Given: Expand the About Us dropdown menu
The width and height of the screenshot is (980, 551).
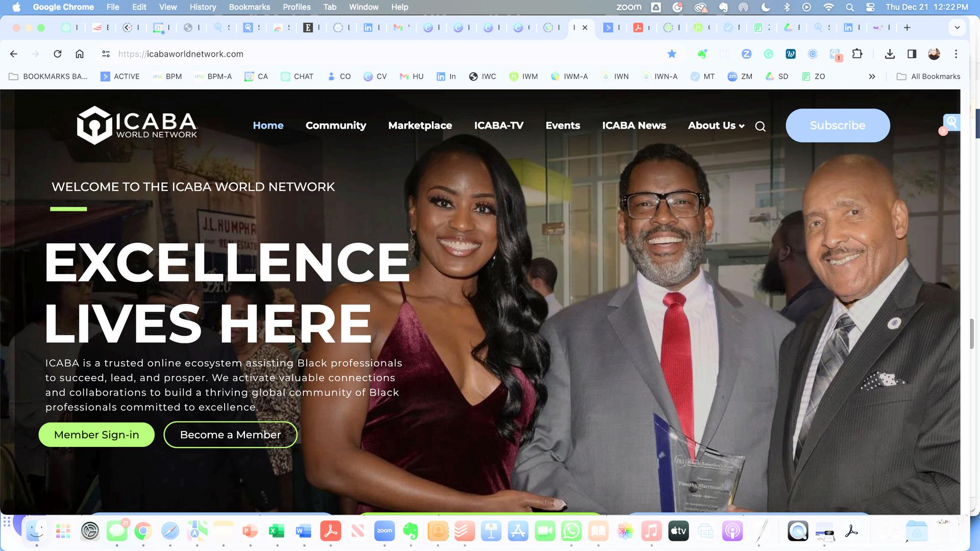Looking at the screenshot, I should [x=716, y=126].
